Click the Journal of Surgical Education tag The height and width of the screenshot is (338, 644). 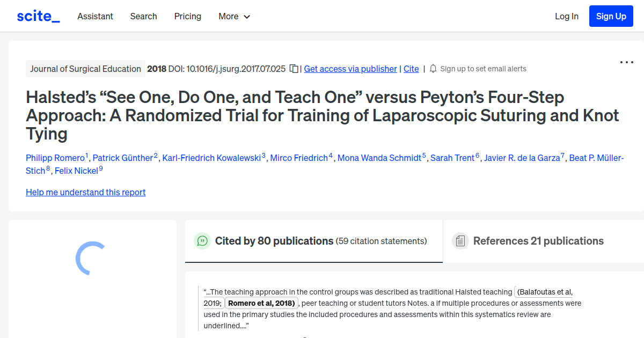[x=85, y=69]
